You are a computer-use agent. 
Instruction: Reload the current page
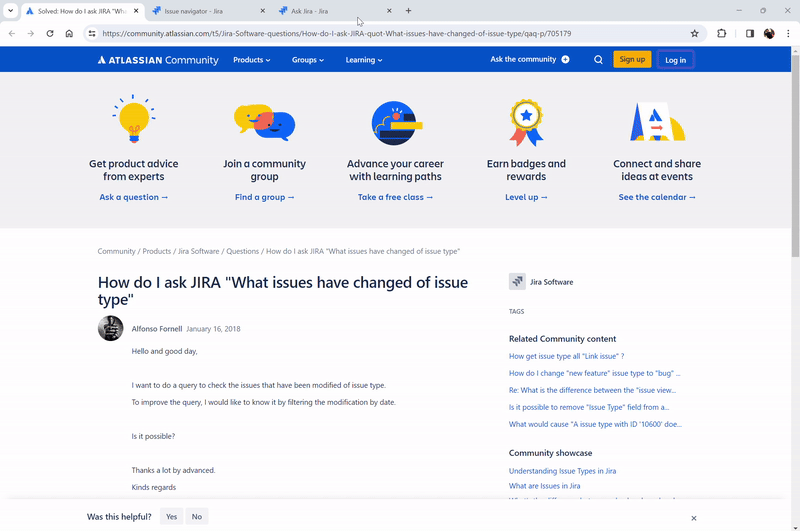49,34
